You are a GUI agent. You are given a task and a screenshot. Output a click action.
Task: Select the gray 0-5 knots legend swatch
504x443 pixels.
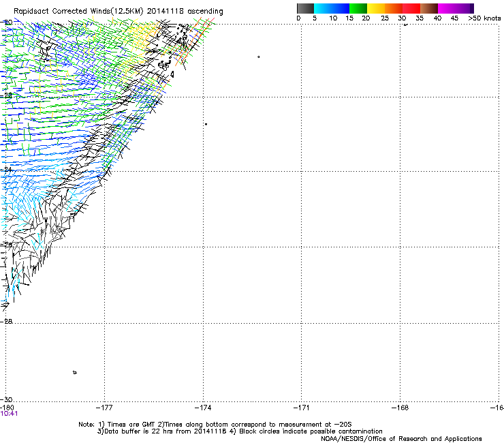(305, 8)
